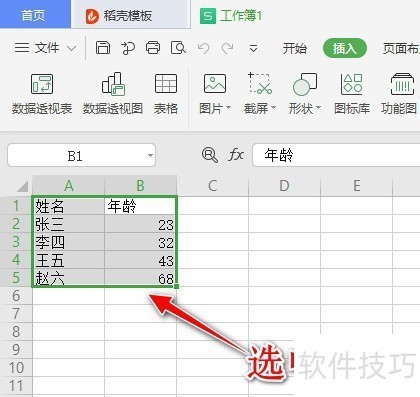The width and height of the screenshot is (420, 397).
Task: Expand the 图片 dropdown arrow
Action: (229, 108)
